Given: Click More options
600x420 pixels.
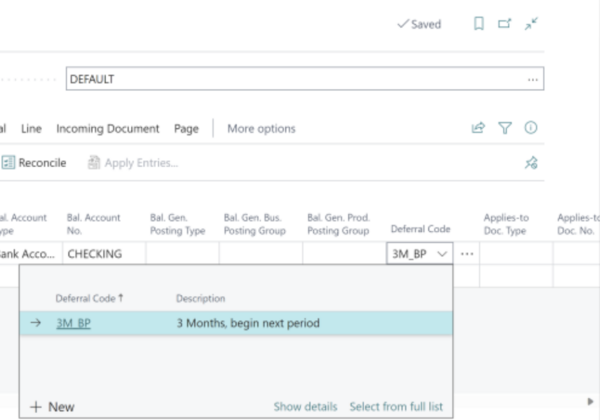Looking at the screenshot, I should 261,128.
